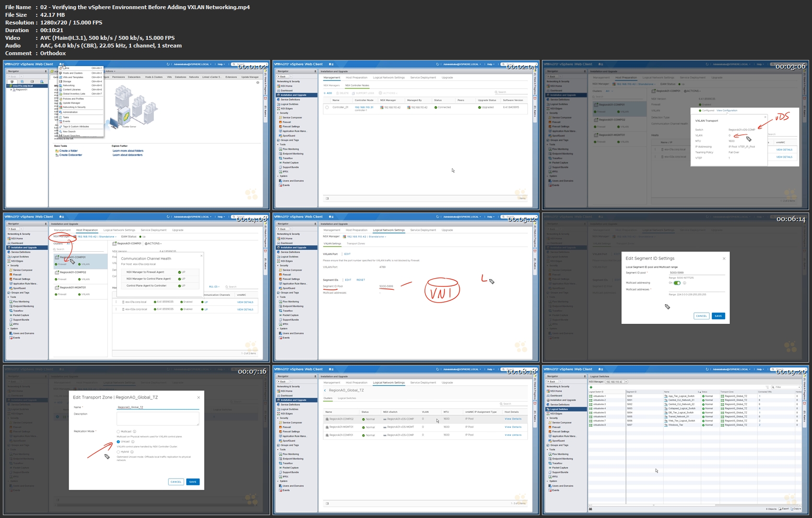Collapse the Tools group in the 00:05:12 navigator

(x=278, y=297)
